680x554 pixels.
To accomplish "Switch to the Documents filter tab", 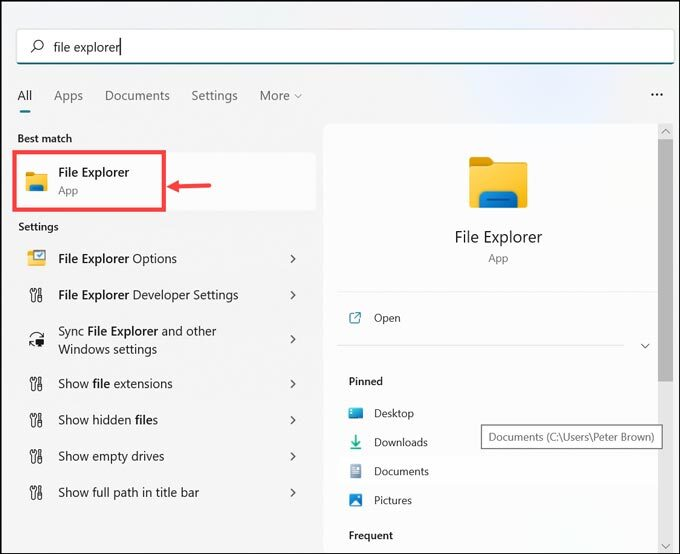I will [137, 95].
